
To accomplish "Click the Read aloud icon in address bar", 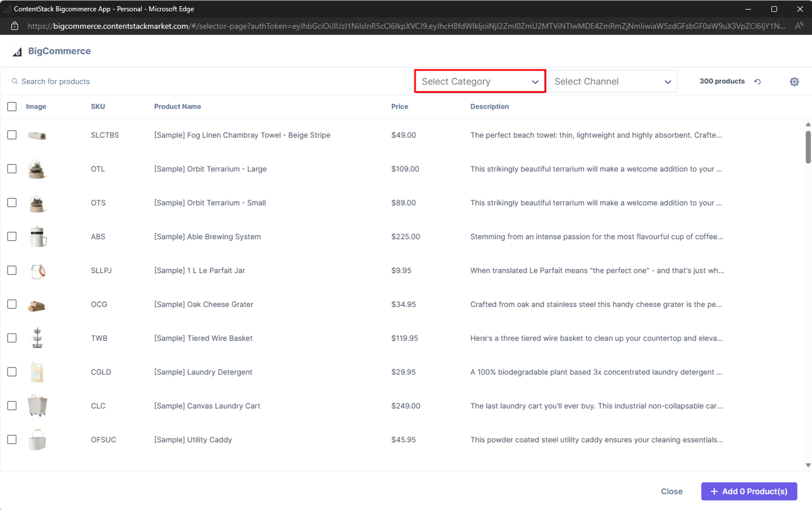I will click(x=799, y=26).
